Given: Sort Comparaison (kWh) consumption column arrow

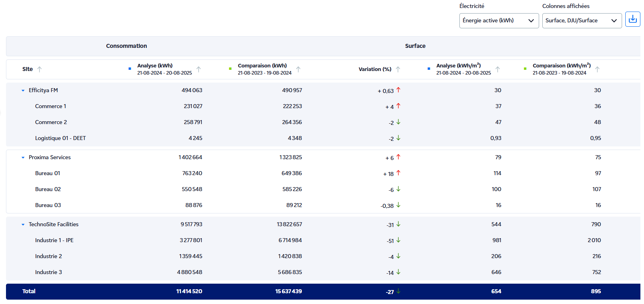Looking at the screenshot, I should pyautogui.click(x=298, y=69).
